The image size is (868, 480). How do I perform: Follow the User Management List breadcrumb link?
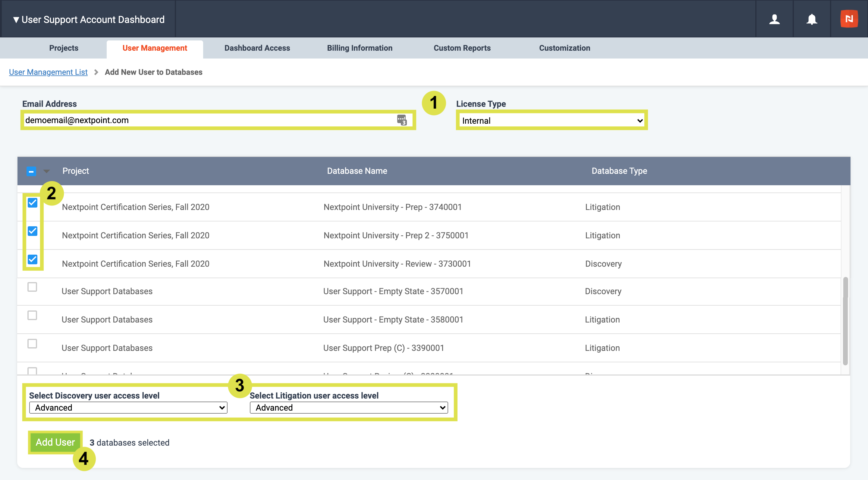(48, 72)
